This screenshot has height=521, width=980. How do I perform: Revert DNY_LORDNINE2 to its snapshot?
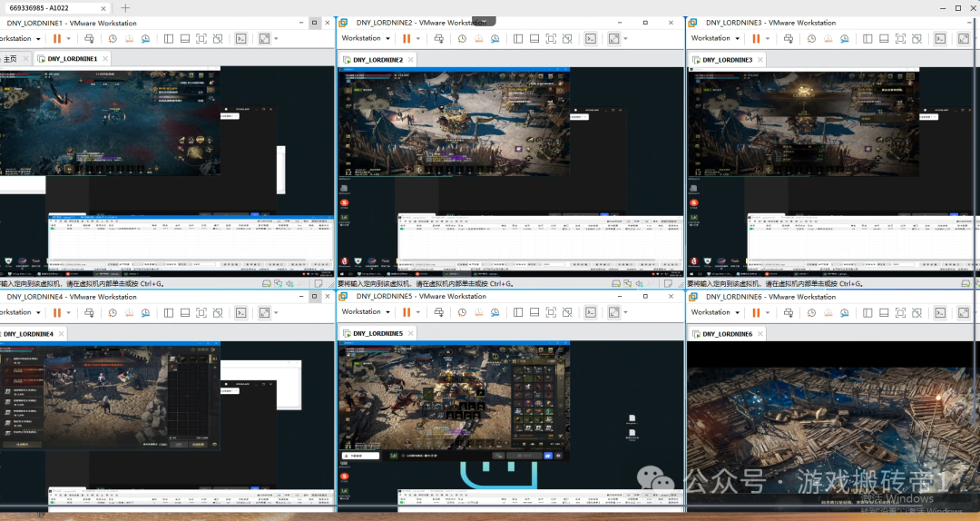[478, 39]
